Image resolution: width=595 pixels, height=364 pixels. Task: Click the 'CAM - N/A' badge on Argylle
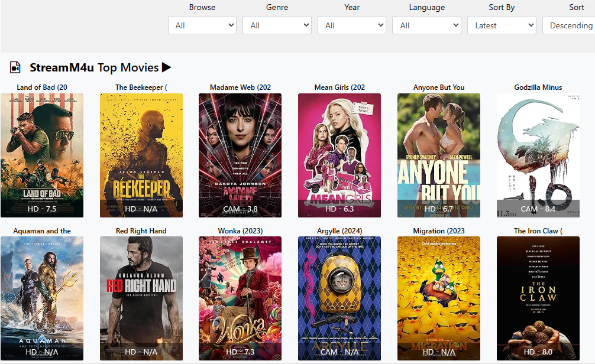click(339, 352)
